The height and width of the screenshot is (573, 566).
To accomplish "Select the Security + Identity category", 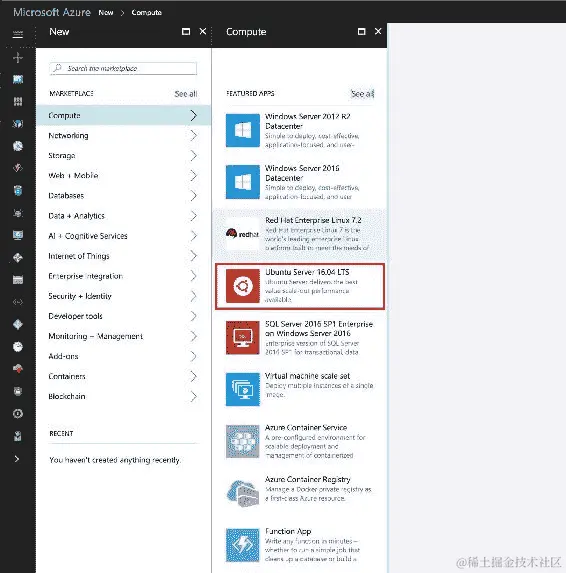I will tap(124, 296).
